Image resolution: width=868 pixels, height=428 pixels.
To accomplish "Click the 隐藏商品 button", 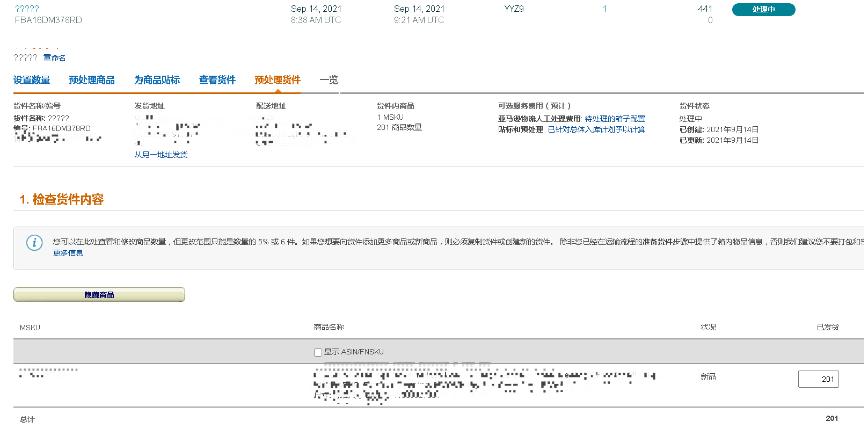I will pos(99,295).
